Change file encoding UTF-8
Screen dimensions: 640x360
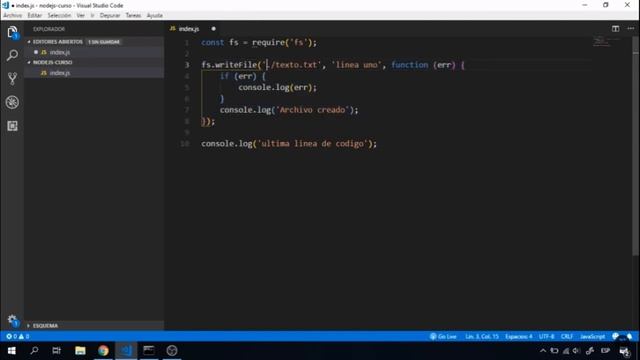point(547,336)
